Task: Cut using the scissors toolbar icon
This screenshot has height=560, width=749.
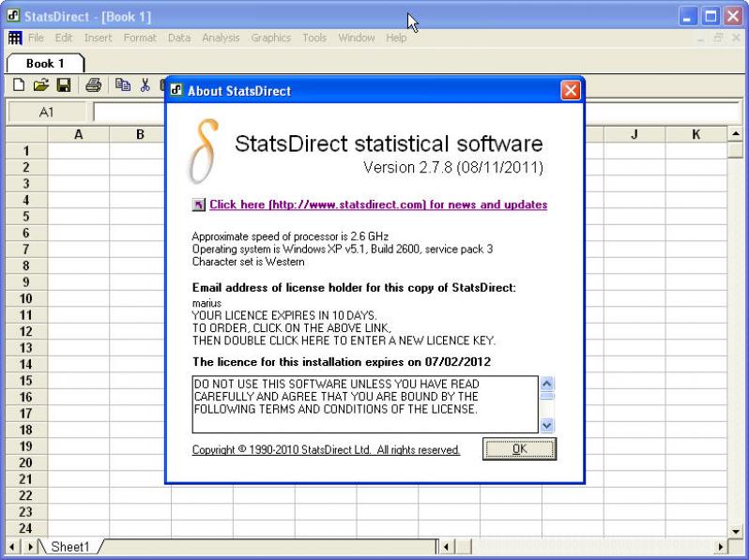Action: point(145,85)
